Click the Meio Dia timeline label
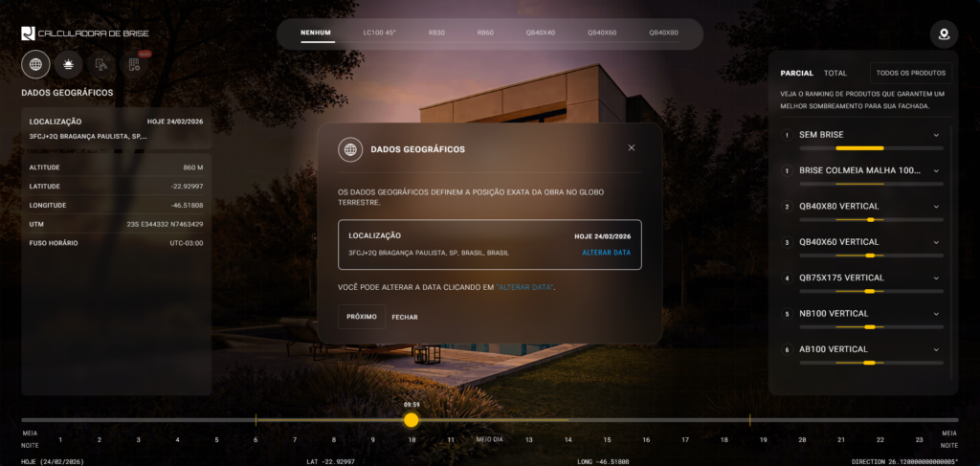This screenshot has width=980, height=466. pos(489,440)
